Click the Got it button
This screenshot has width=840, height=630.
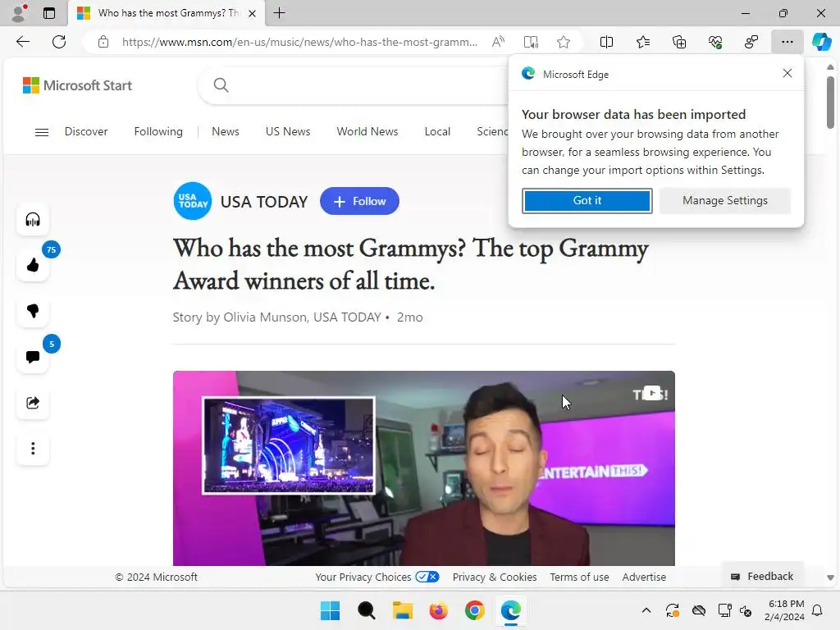click(587, 201)
